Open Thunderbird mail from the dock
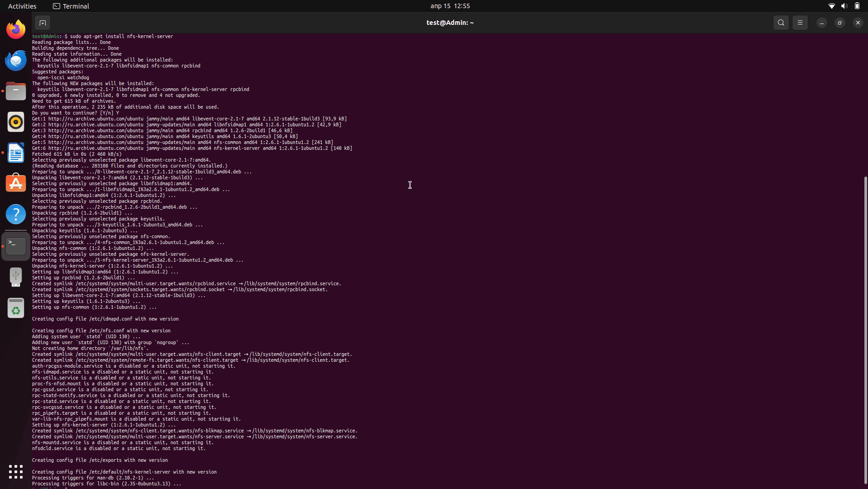 click(x=16, y=61)
